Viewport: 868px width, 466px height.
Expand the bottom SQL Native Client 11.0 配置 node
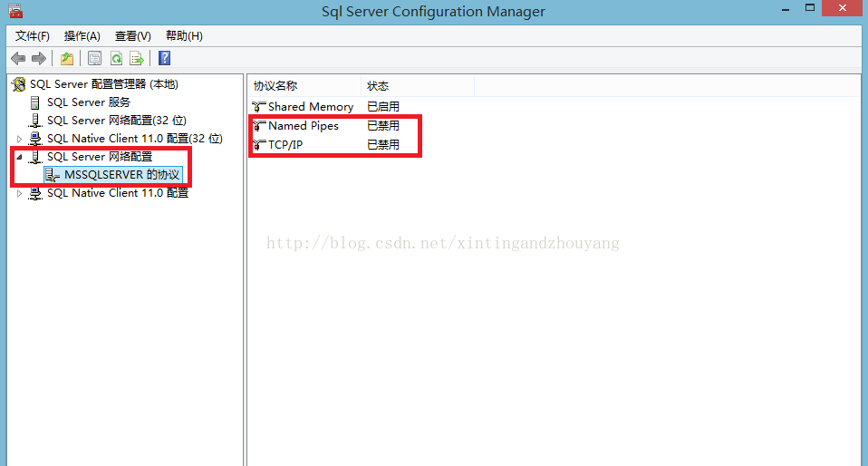(x=19, y=193)
